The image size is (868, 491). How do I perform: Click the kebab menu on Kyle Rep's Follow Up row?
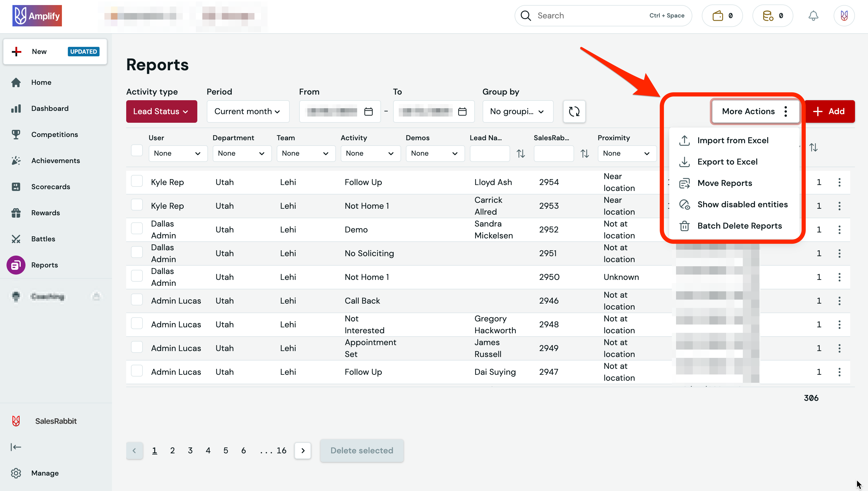pos(839,182)
